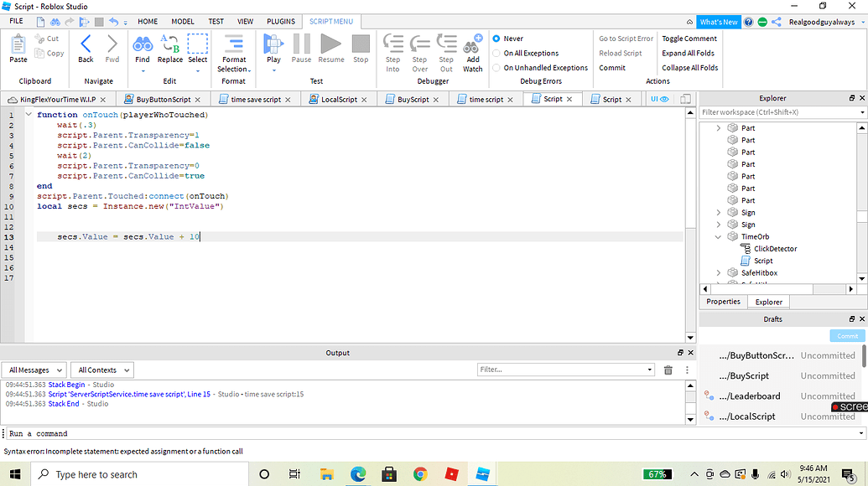
Task: Click the Output Filter input field
Action: (x=561, y=370)
